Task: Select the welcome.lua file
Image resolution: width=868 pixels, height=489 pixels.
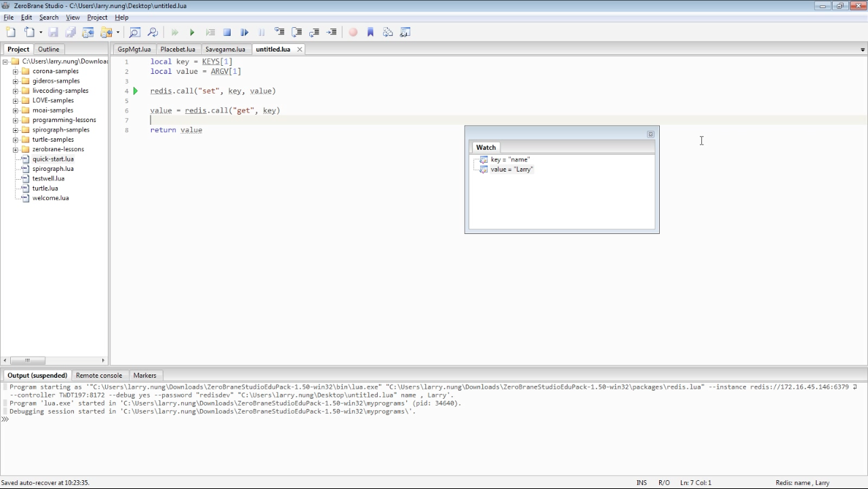Action: click(x=50, y=198)
